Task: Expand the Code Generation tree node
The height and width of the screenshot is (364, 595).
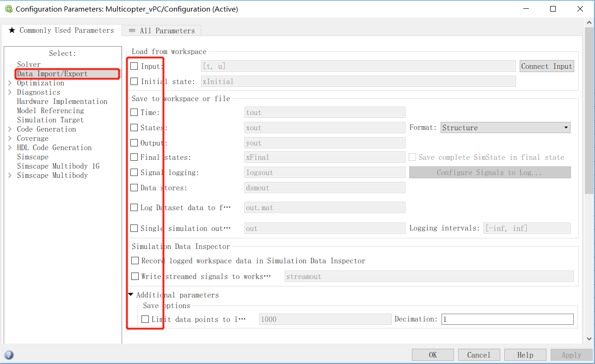Action: [10, 129]
